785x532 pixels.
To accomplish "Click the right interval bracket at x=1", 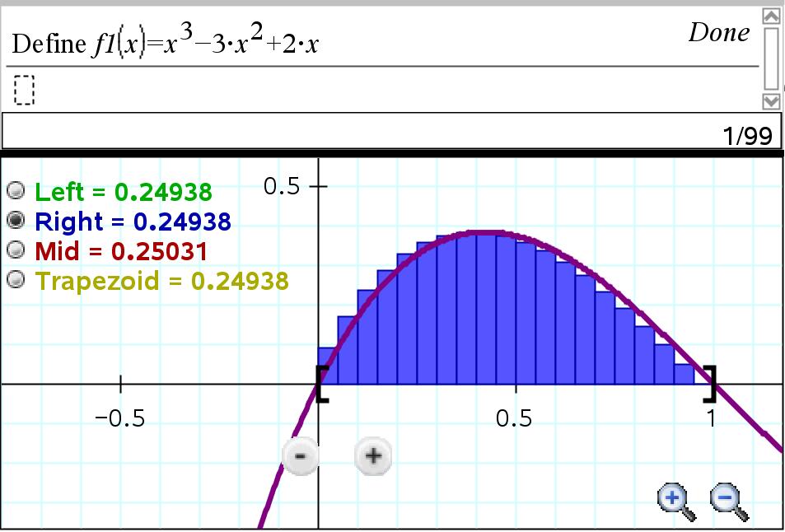I will (x=709, y=385).
